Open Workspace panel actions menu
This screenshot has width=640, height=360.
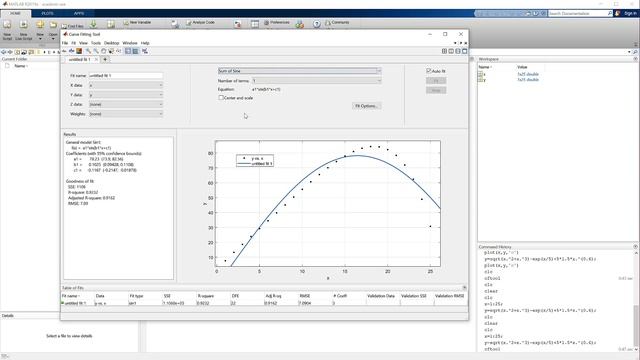click(636, 59)
